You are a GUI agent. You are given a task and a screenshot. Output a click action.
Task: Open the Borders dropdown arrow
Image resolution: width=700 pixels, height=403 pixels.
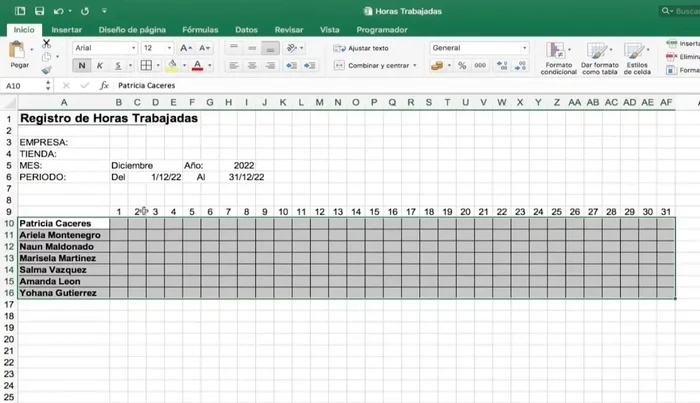(x=158, y=66)
